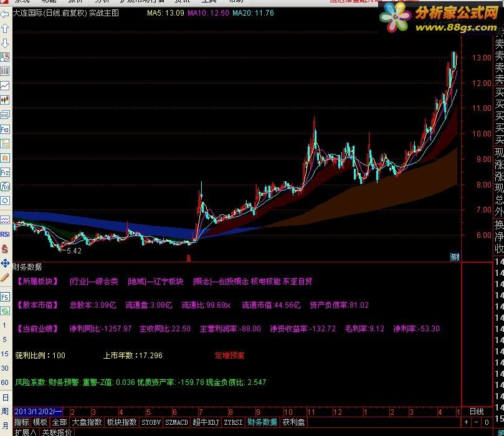Select the SYOBV indicator tab
This screenshot has height=436, width=504.
(151, 422)
